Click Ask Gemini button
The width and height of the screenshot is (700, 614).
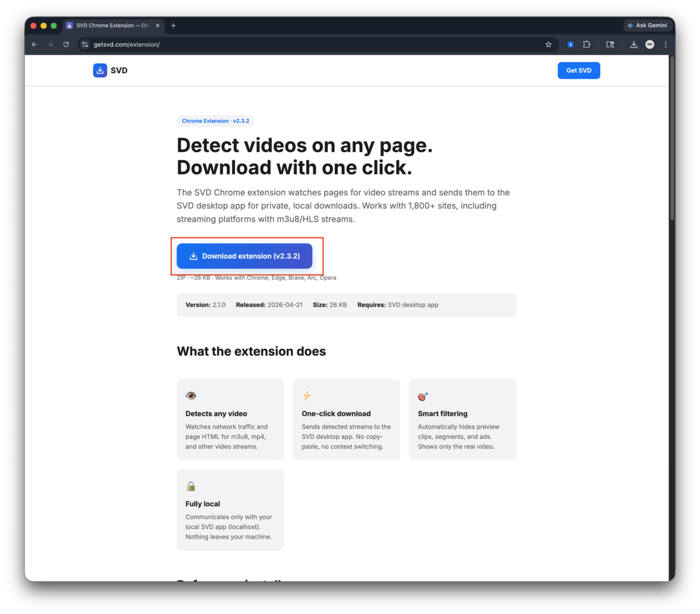647,26
